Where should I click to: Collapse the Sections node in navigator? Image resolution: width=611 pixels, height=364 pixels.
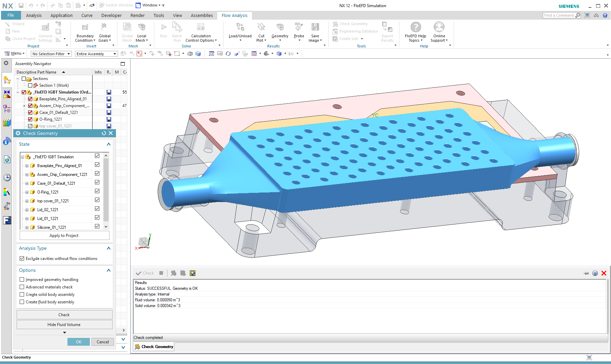point(18,79)
